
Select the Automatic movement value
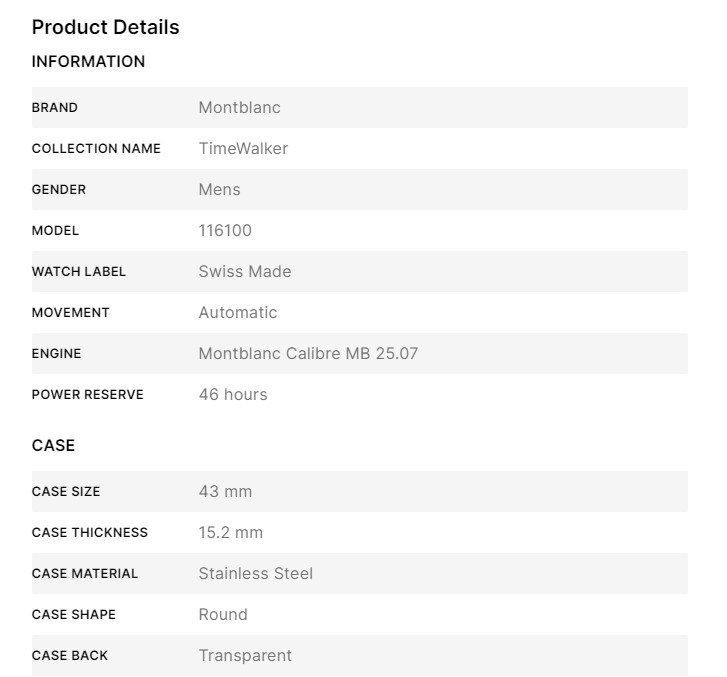pyautogui.click(x=238, y=313)
